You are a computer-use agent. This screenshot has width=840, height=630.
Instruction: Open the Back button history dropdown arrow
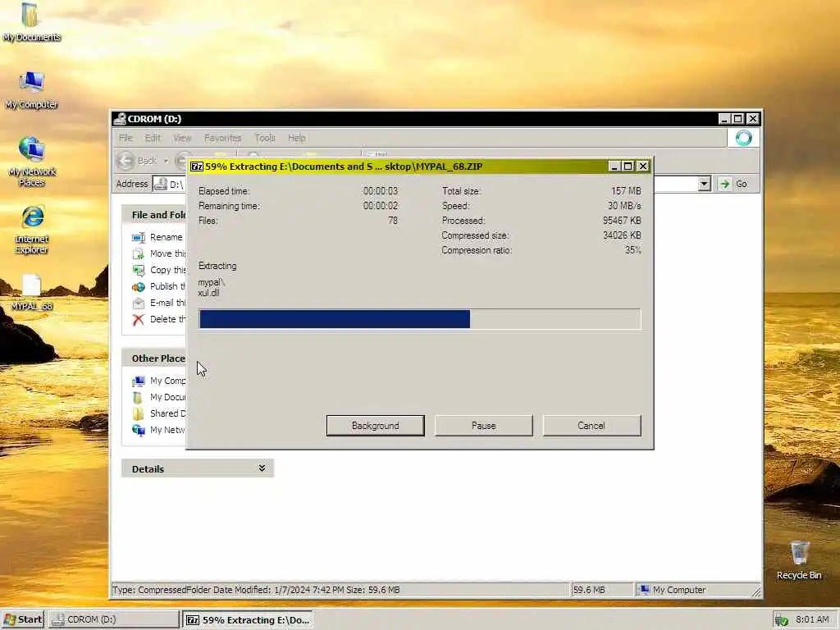166,161
